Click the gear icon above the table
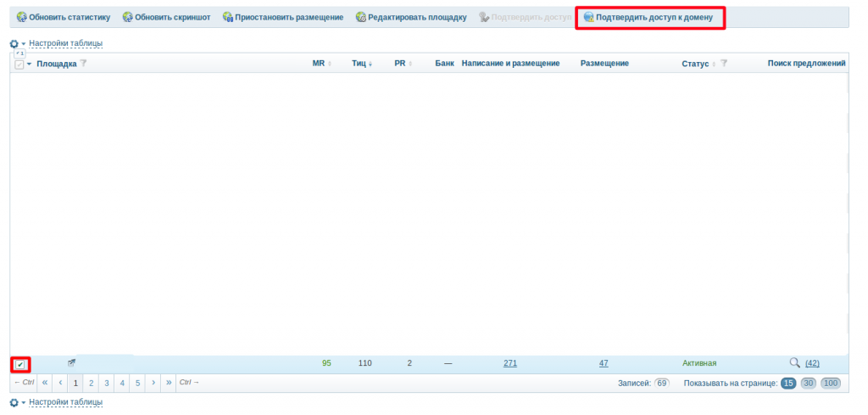868x415 pixels. coord(14,43)
